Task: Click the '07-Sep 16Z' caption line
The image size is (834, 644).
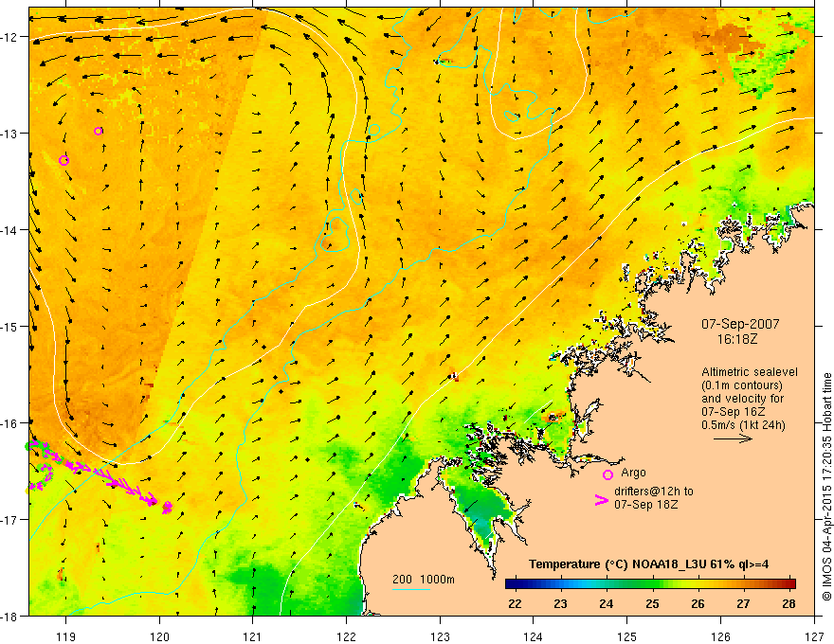Action: pos(734,412)
